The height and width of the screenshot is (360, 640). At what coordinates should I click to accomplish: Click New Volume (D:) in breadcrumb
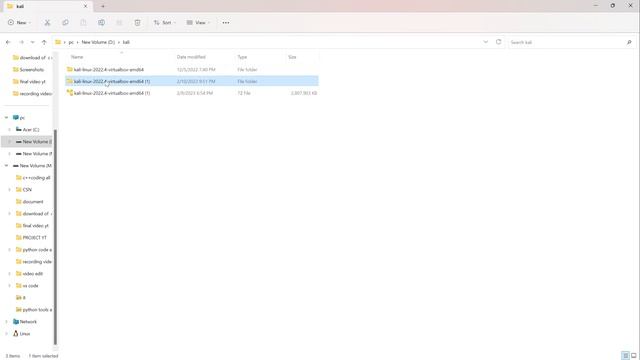[98, 42]
